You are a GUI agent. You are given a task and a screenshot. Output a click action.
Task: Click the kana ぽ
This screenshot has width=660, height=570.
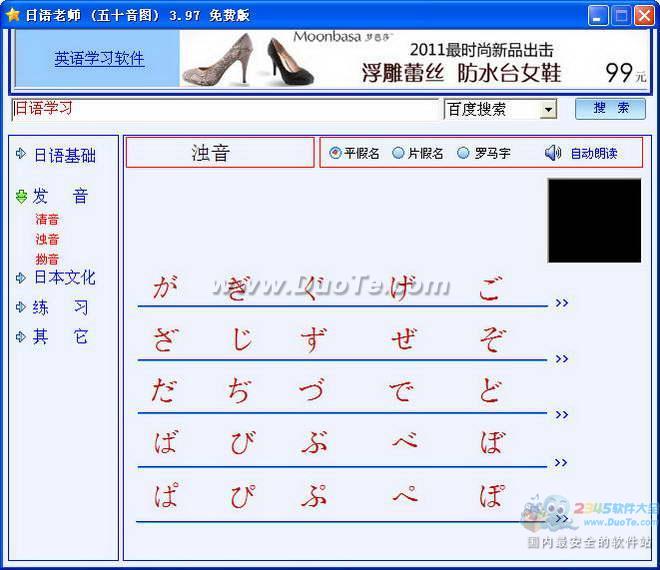coord(492,494)
